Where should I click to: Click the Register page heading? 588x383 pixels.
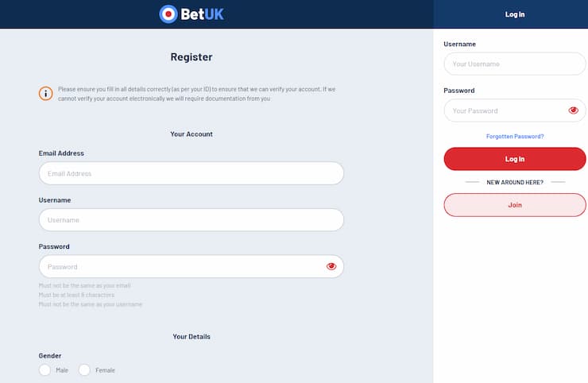(191, 57)
